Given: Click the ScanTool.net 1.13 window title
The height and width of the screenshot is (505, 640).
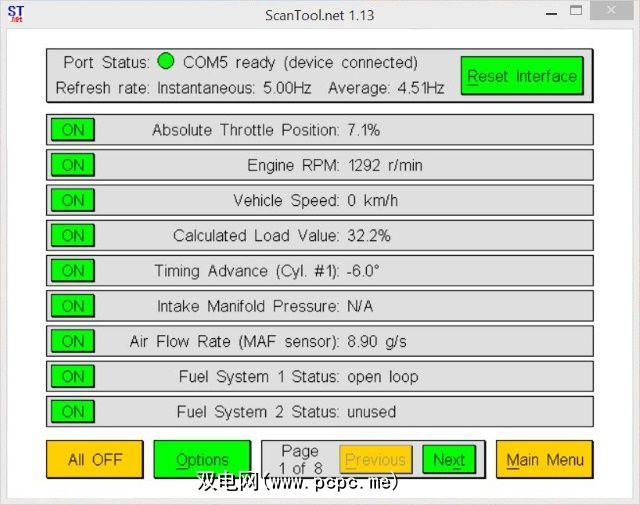Looking at the screenshot, I should 320,15.
